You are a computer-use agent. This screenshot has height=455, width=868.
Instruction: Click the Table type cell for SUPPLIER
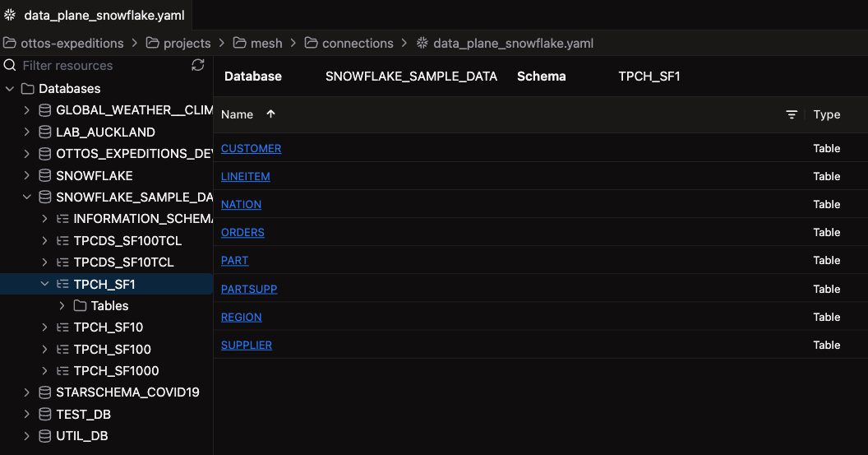click(x=826, y=346)
